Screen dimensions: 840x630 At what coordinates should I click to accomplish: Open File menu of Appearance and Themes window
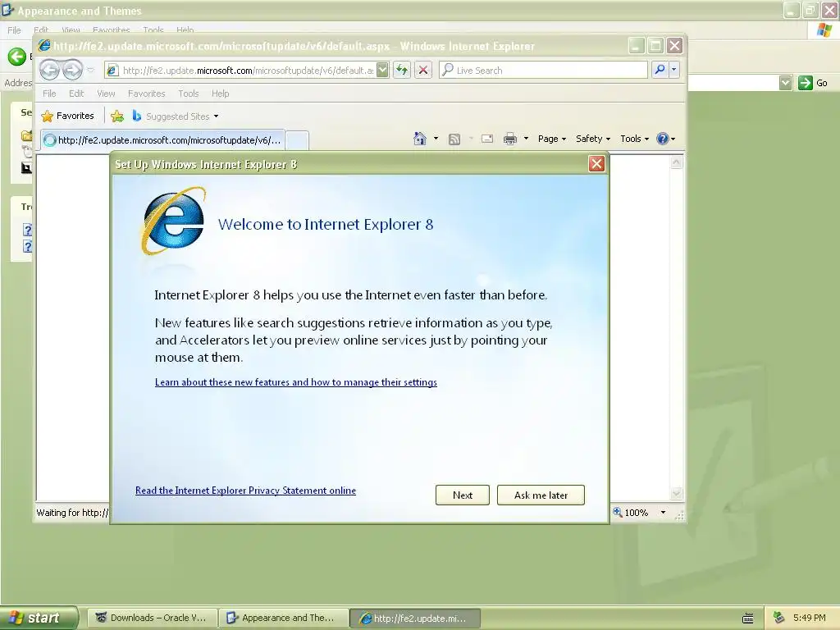pos(14,30)
